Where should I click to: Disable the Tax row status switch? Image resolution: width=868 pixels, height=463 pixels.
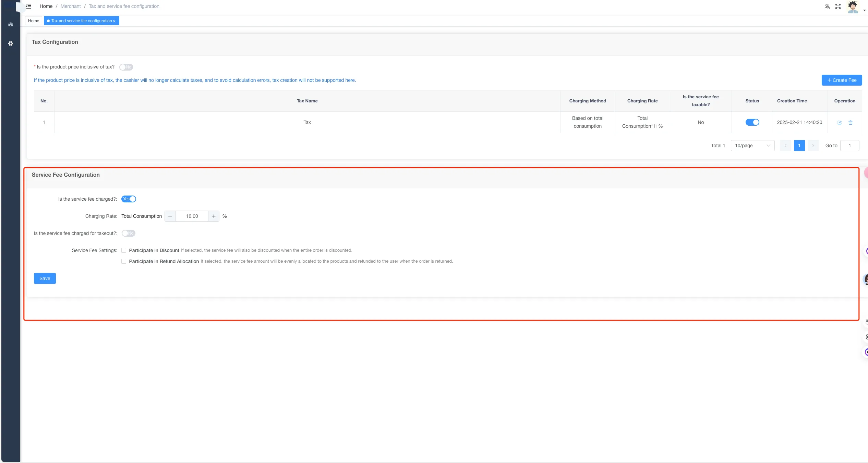[752, 122]
